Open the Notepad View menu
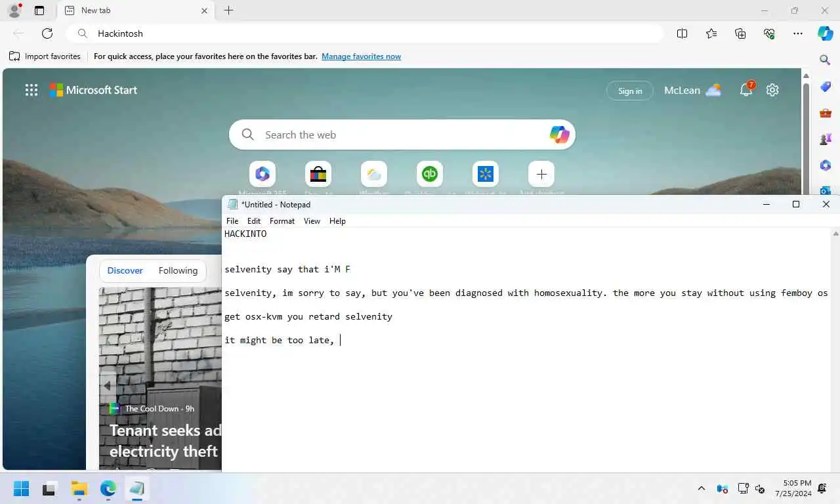Viewport: 840px width, 504px height. (312, 221)
